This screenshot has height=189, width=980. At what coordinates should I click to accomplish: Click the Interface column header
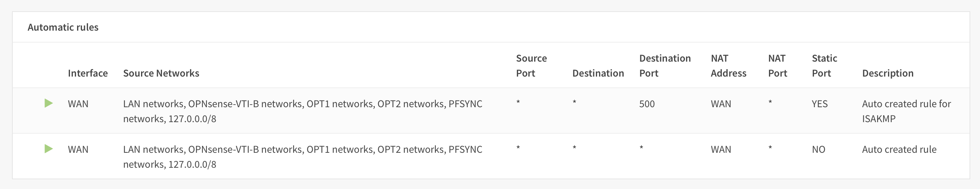click(x=88, y=73)
